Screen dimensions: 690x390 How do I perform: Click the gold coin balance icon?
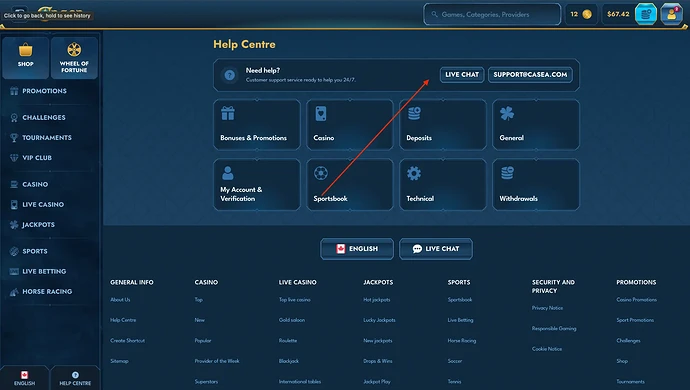[x=587, y=14]
